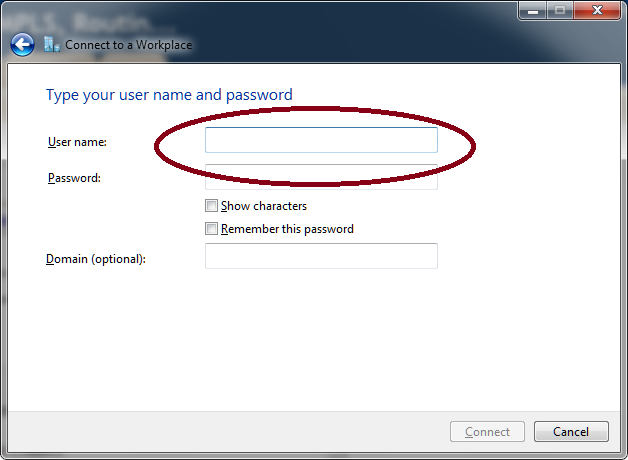Tick the Remember this password checkbox
Screen dimensions: 628x460
211,229
